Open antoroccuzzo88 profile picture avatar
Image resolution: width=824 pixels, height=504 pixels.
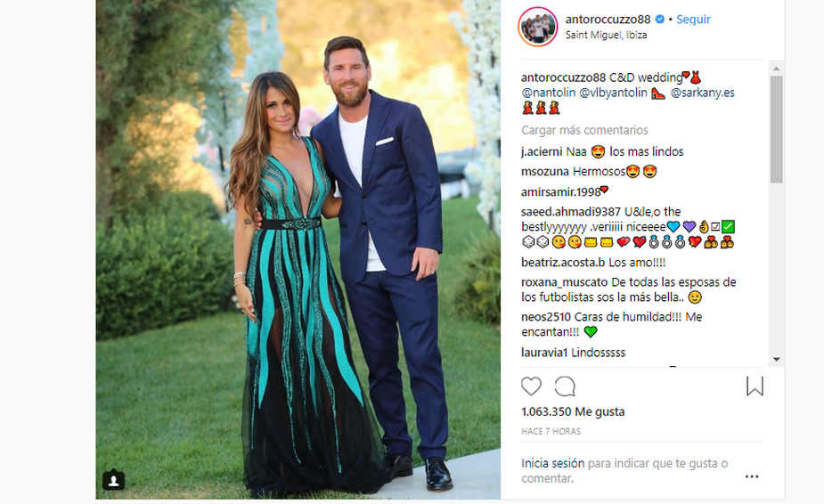537,27
